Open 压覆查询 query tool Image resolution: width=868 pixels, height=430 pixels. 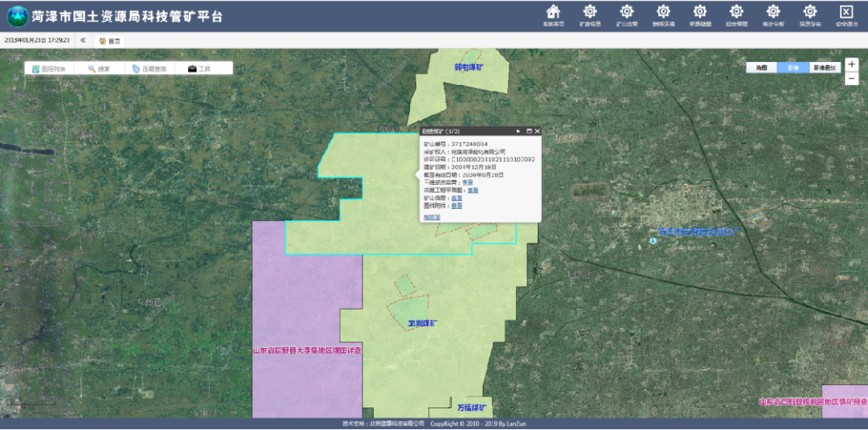pos(149,68)
